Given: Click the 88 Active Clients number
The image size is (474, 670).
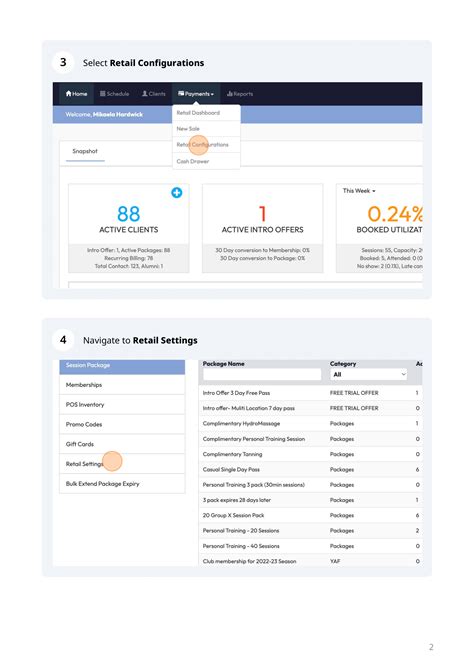Looking at the screenshot, I should 128,214.
